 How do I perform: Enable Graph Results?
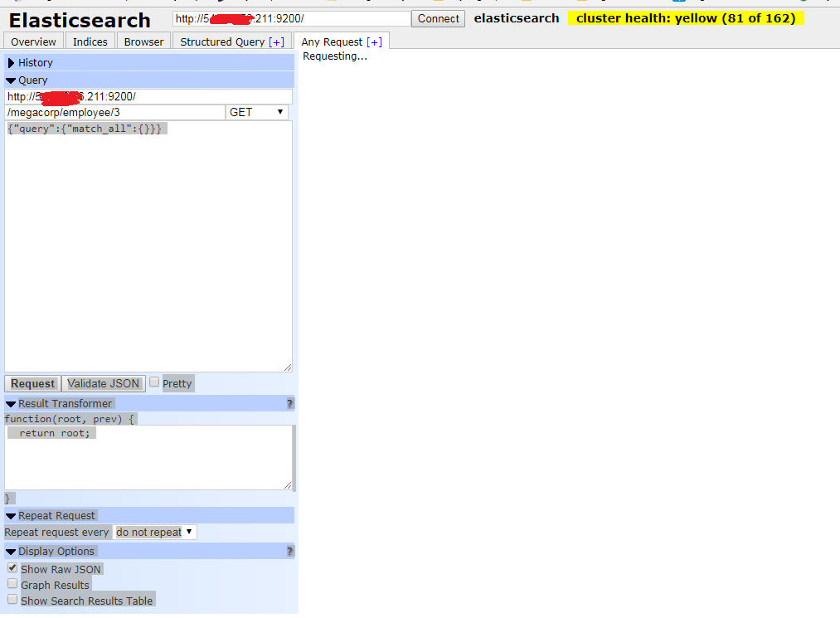pos(12,583)
